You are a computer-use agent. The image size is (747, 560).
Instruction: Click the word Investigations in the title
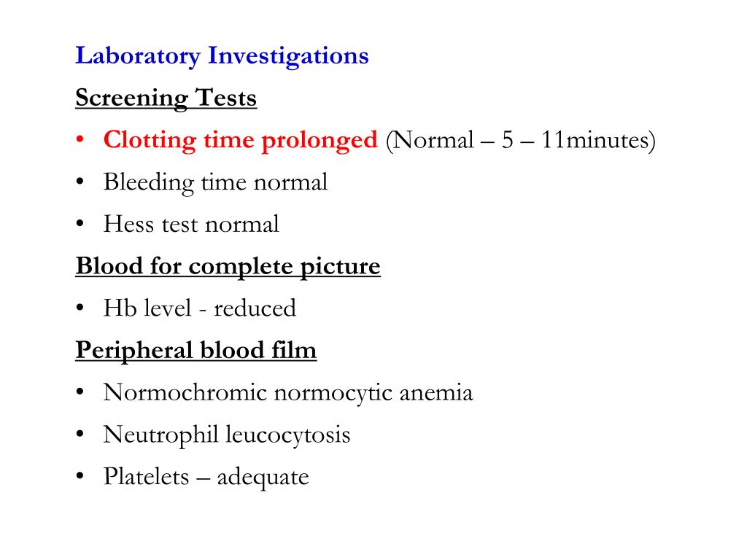coord(288,56)
